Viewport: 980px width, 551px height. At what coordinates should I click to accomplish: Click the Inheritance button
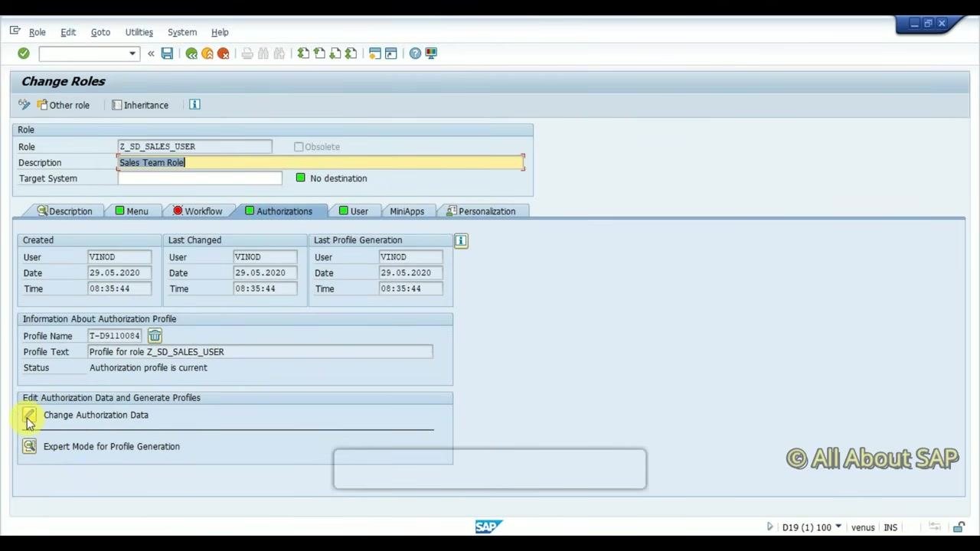point(140,105)
